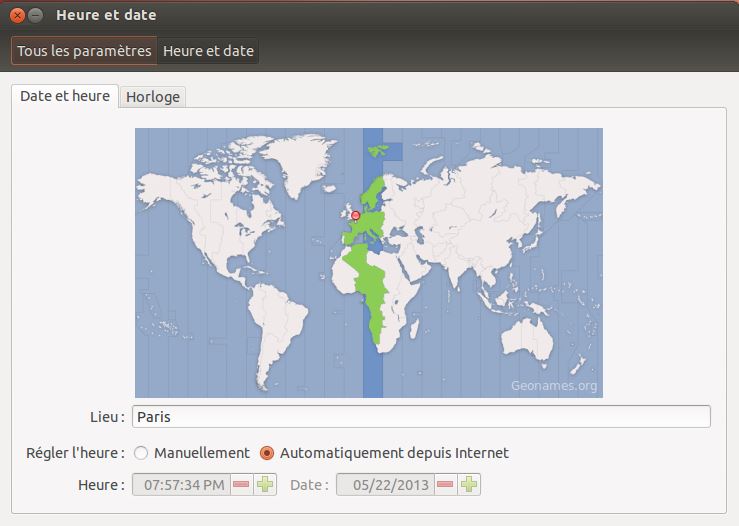Viewport: 739px width, 526px height.
Task: Switch to the Horloge tab
Action: (153, 97)
